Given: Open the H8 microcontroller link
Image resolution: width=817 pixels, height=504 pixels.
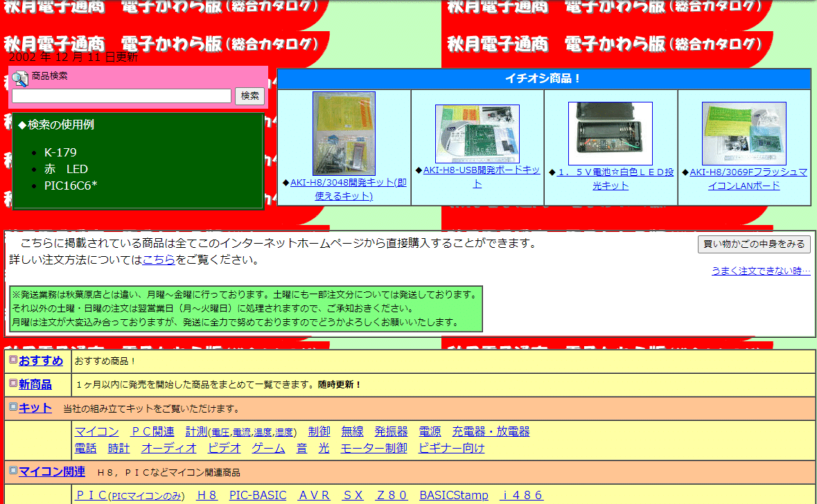Looking at the screenshot, I should (x=207, y=495).
